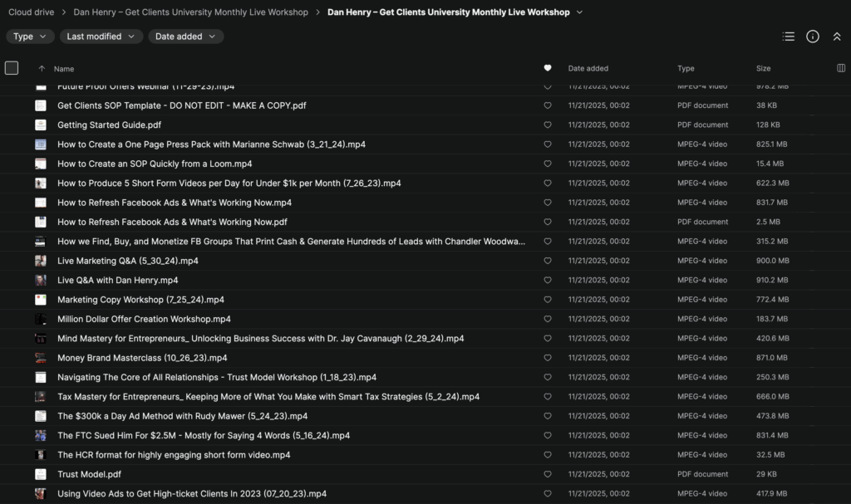Click sort arrow beside Name column
This screenshot has height=504, width=851.
(42, 69)
